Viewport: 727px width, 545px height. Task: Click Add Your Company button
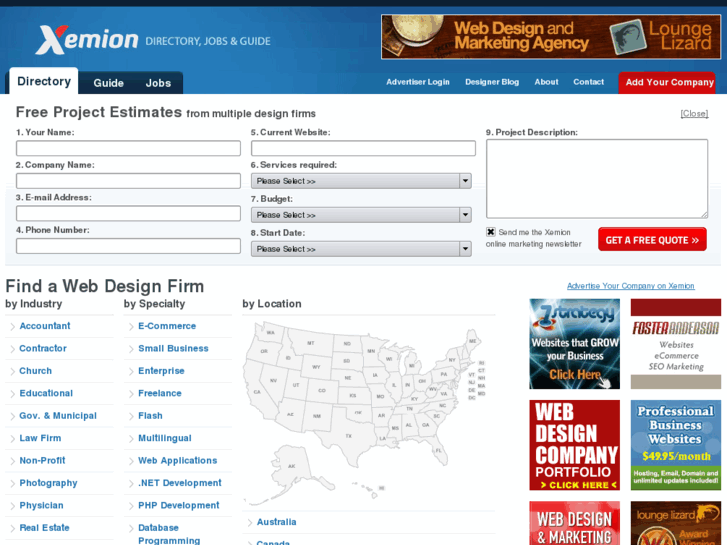(x=669, y=83)
